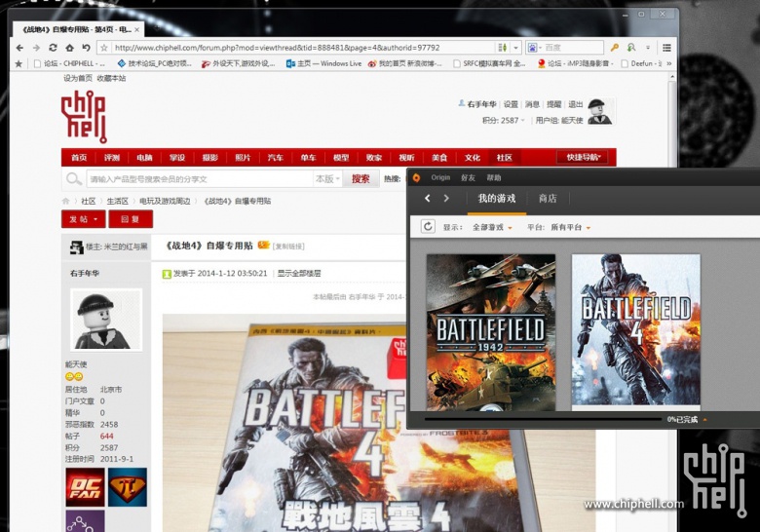Click the 退出 logout link
760x532 pixels.
(x=575, y=104)
